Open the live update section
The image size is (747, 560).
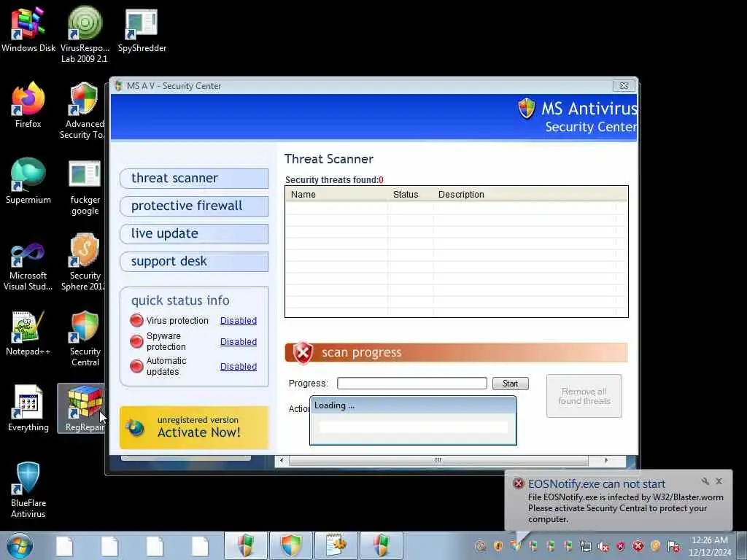pyautogui.click(x=194, y=233)
